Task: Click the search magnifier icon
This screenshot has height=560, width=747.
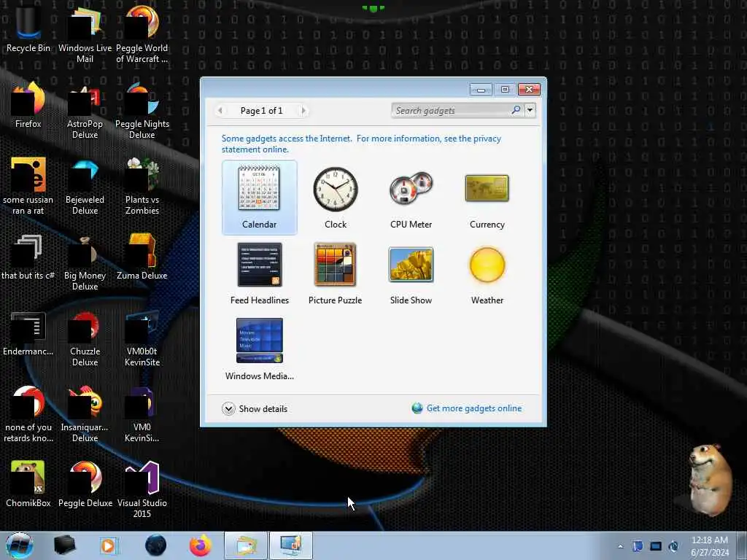Action: pyautogui.click(x=516, y=111)
